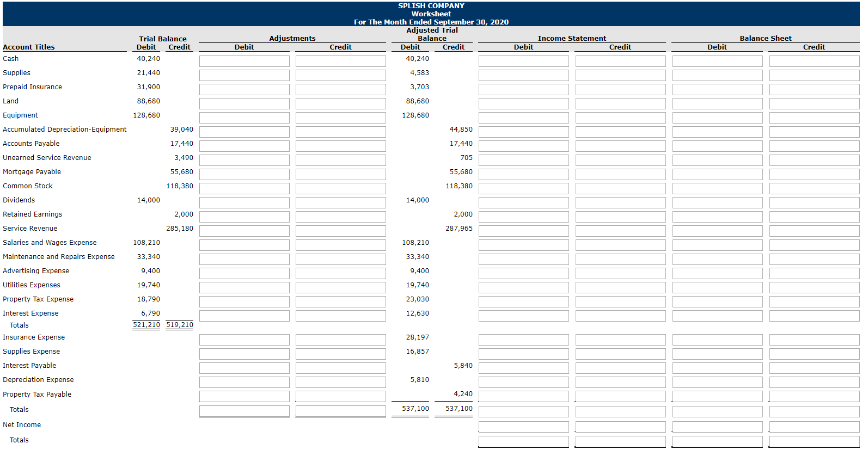Focus Balance Sheet Credit field for Retained Earnings

tap(815, 217)
